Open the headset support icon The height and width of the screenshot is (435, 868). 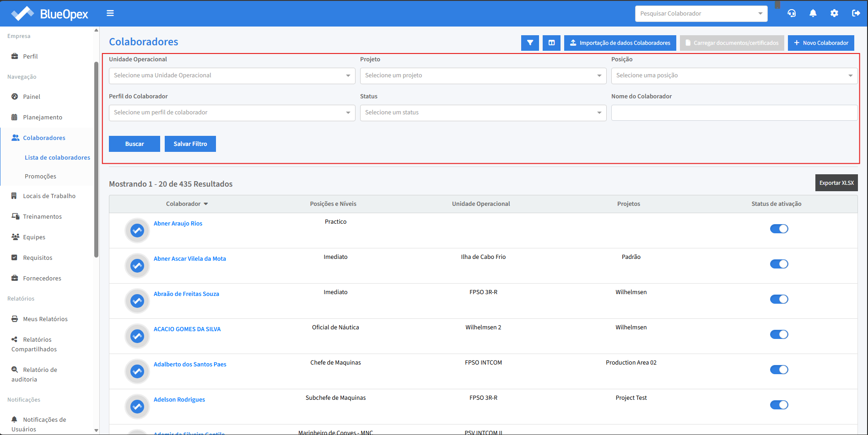(792, 13)
